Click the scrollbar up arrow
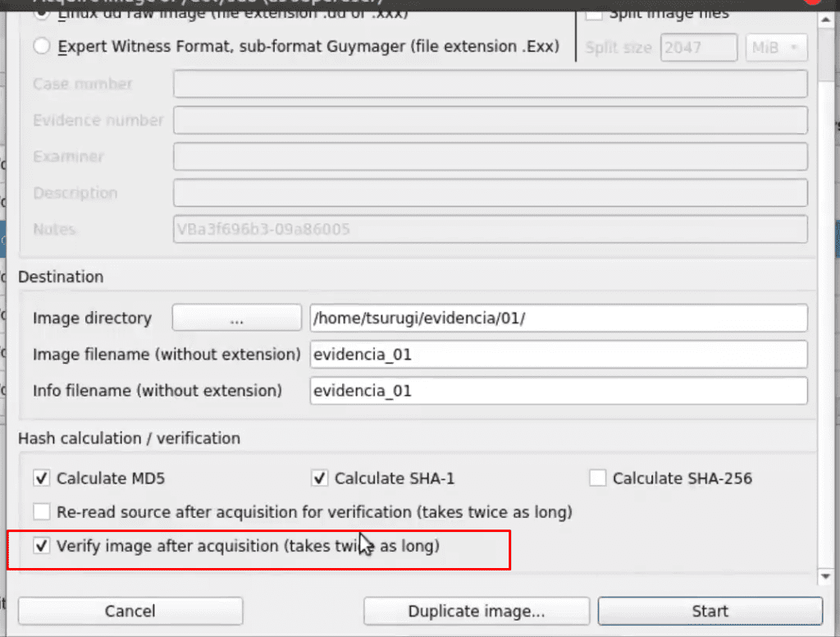 pos(825,20)
